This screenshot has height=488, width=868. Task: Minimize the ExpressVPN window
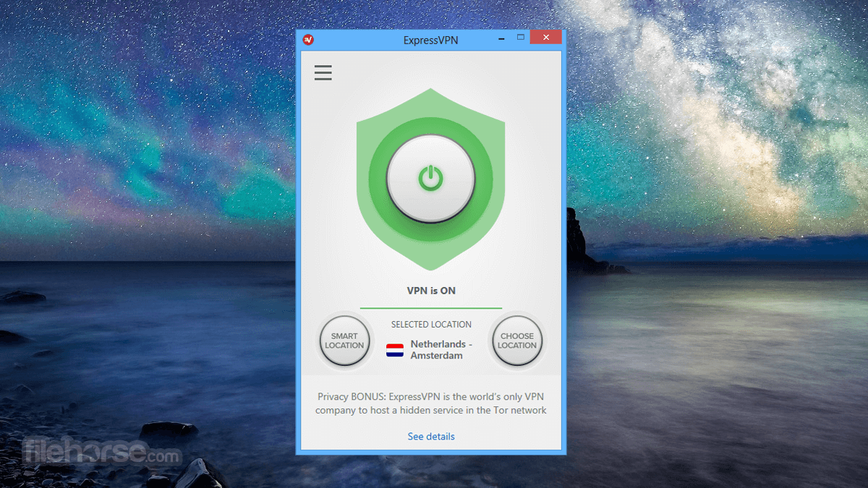(501, 38)
